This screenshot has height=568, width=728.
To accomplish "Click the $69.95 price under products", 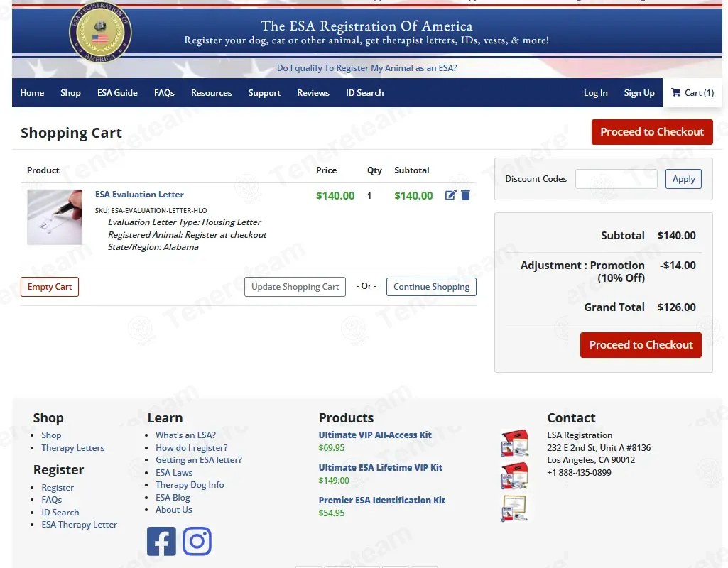I will pos(332,448).
